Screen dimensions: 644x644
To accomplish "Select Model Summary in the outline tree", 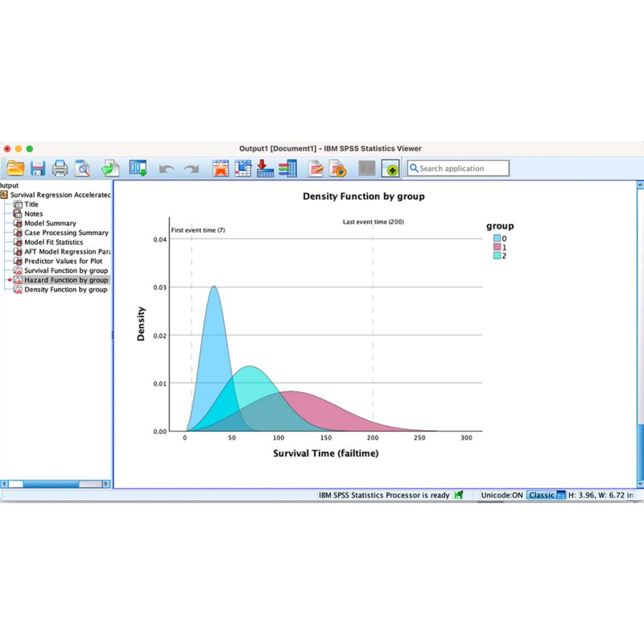I will point(50,223).
